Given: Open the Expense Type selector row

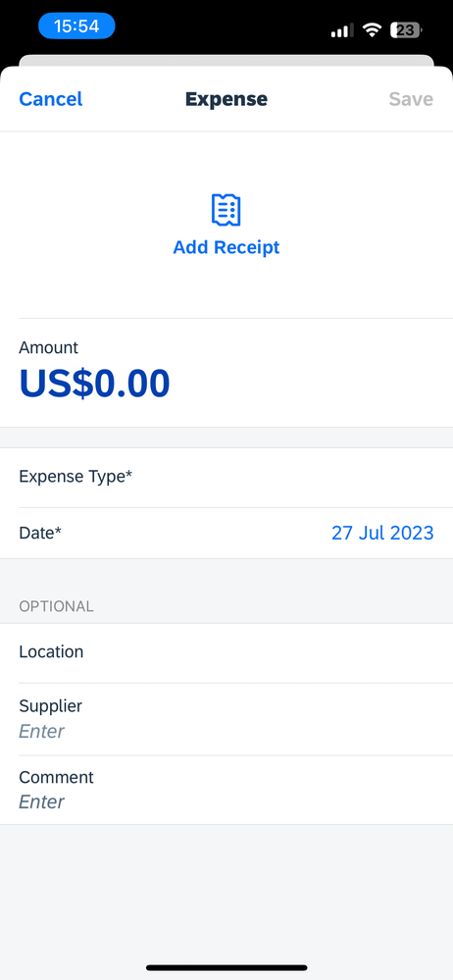Looking at the screenshot, I should [x=226, y=478].
